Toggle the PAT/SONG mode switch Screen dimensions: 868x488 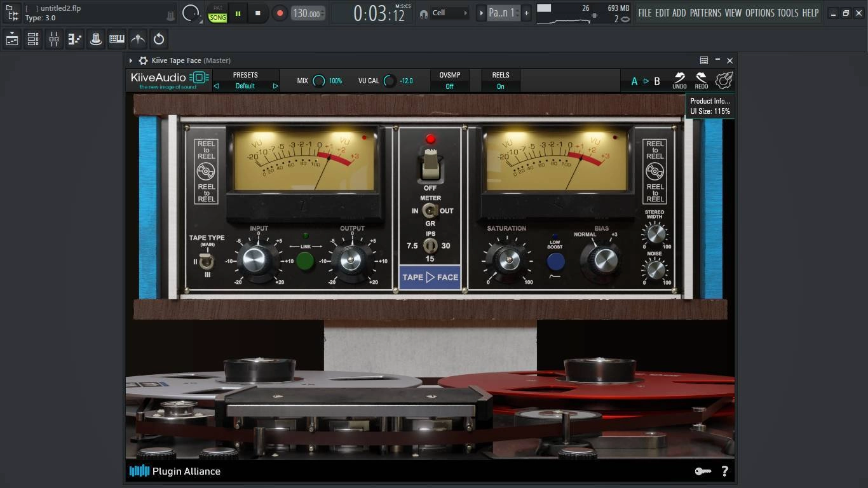(x=218, y=13)
